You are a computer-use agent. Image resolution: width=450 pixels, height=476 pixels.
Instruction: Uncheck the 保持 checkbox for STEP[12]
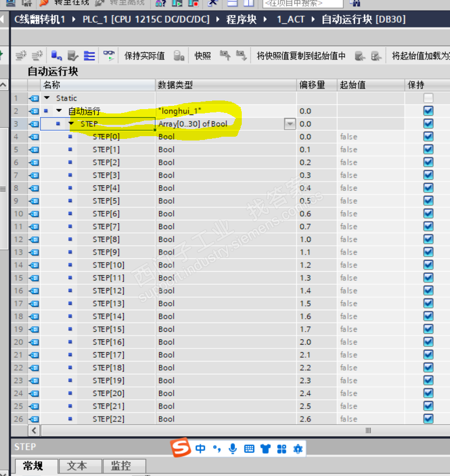(428, 290)
